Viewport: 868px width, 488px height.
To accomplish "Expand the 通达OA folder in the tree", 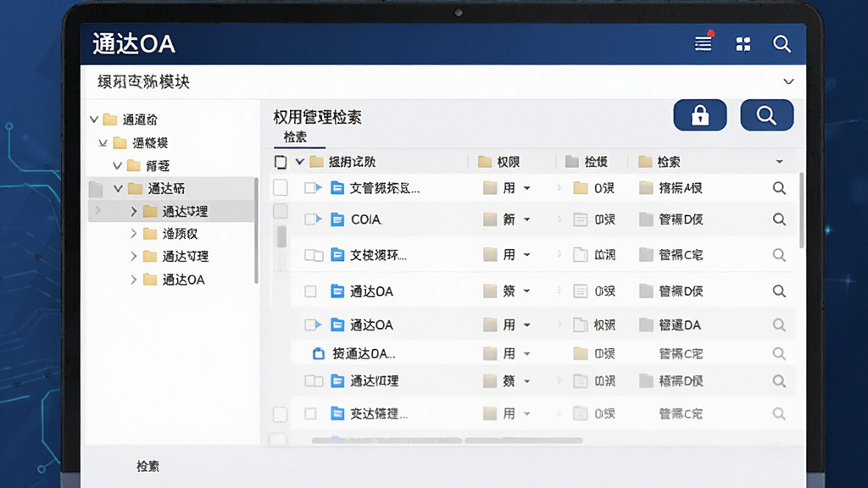I will click(x=133, y=280).
